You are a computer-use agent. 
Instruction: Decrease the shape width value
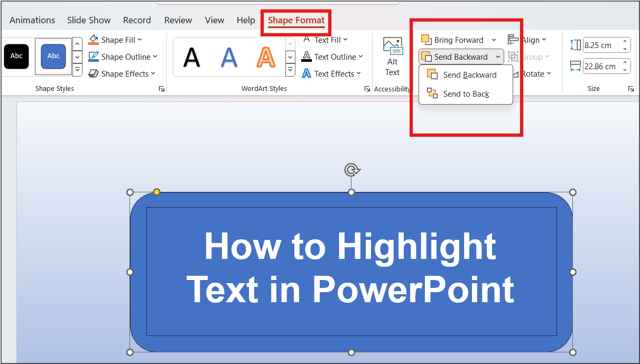625,70
